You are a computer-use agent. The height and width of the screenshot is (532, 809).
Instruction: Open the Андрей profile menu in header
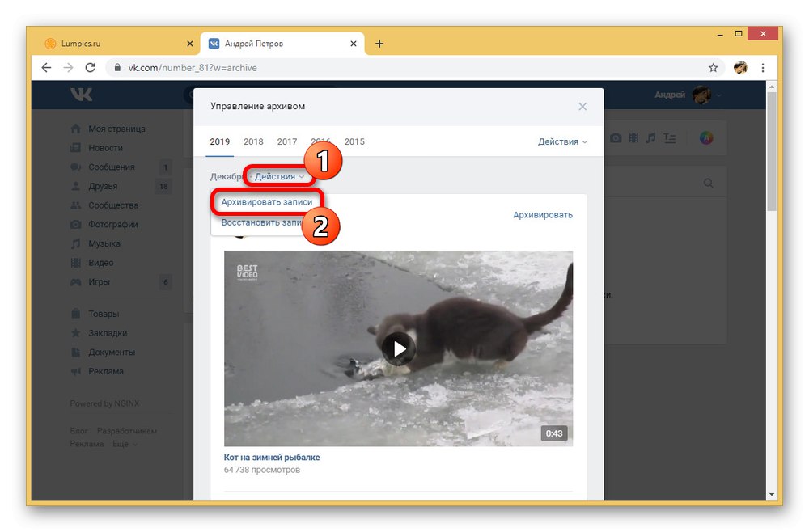(x=688, y=95)
